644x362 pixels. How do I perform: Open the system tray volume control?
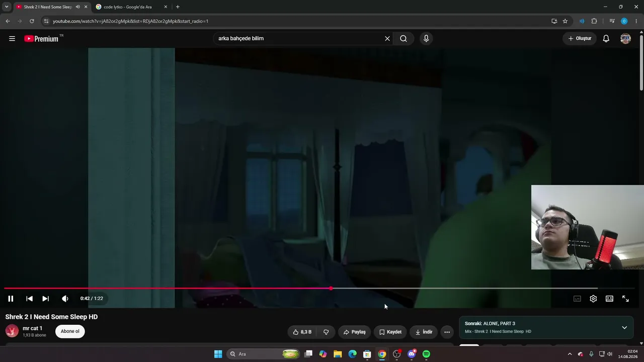coord(610,354)
